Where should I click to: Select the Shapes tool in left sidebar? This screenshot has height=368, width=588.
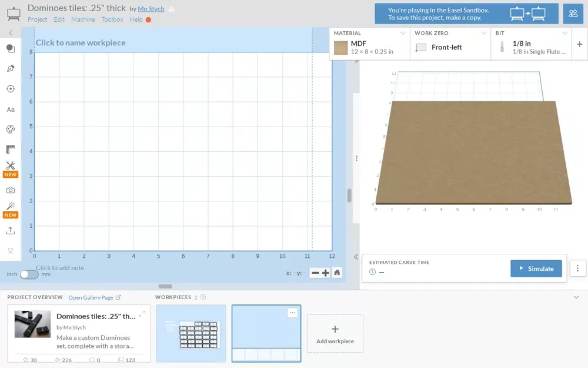pyautogui.click(x=11, y=48)
